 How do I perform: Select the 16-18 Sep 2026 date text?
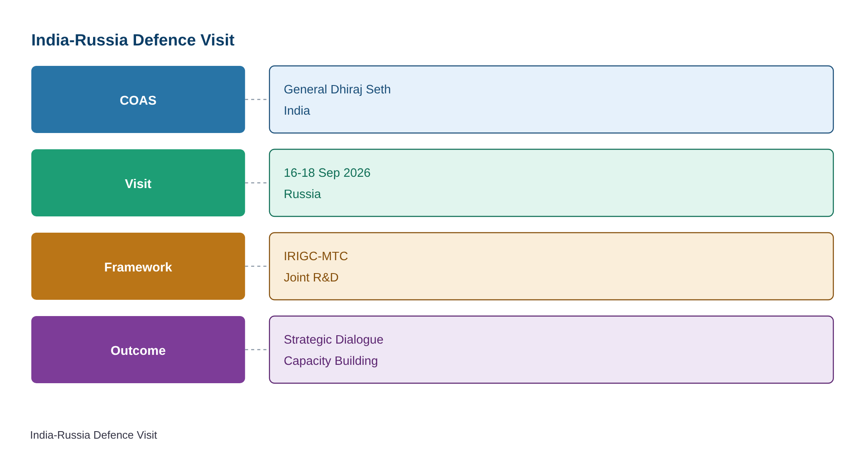pos(327,173)
